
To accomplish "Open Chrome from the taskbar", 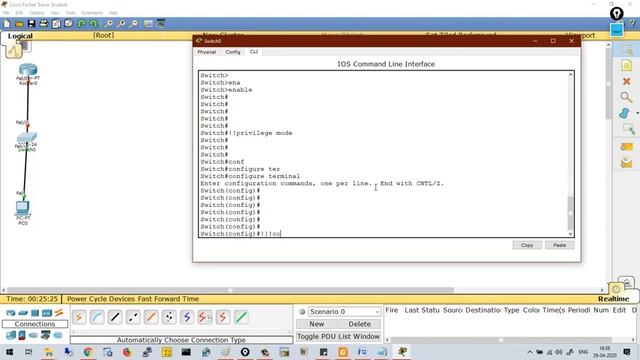I will (x=88, y=352).
